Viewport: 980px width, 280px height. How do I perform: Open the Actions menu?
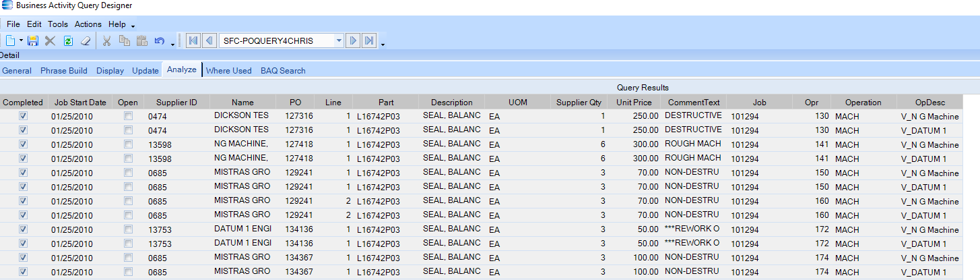pyautogui.click(x=88, y=24)
